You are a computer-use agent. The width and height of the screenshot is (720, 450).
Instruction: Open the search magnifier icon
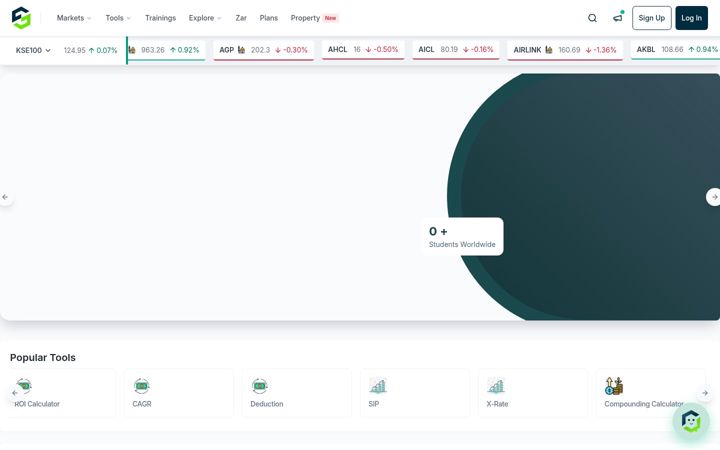[x=592, y=18]
